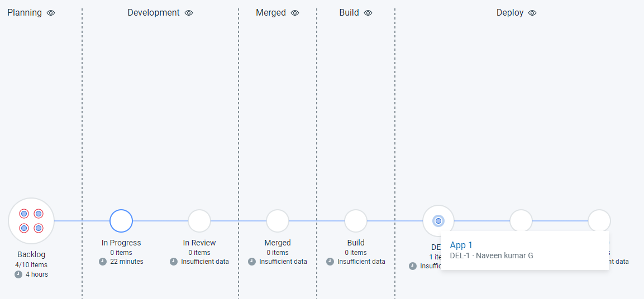Click the Backlog stage label

click(31, 254)
